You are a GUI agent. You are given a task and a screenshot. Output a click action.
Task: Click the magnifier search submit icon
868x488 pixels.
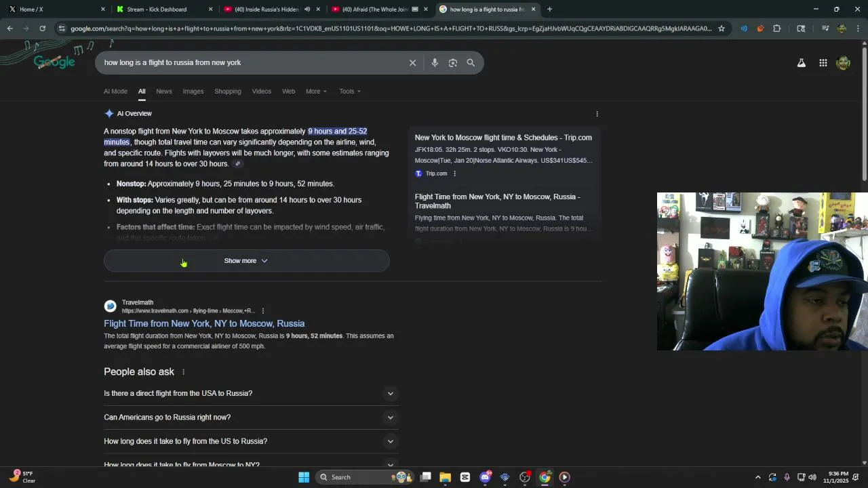tap(471, 62)
